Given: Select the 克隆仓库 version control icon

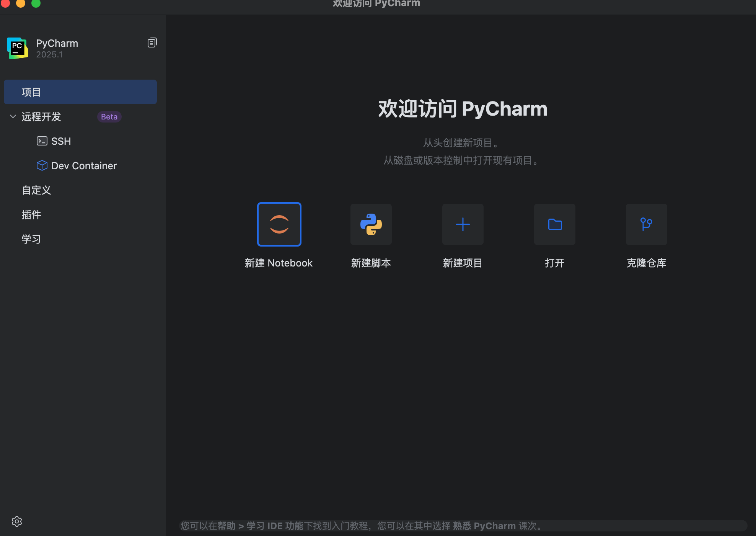Looking at the screenshot, I should pos(646,224).
